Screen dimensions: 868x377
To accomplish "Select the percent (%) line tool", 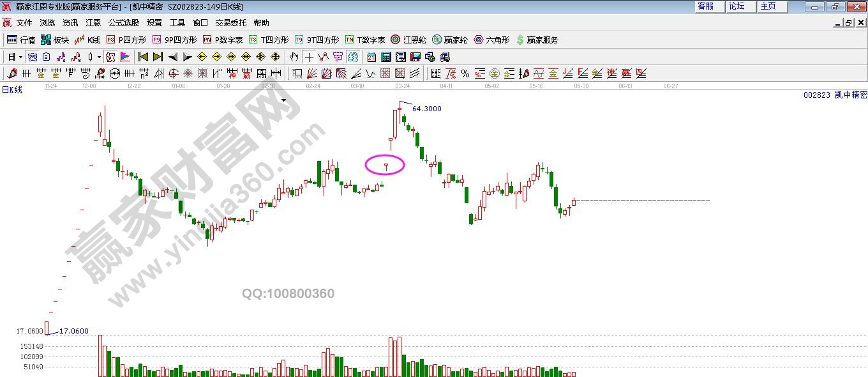I will click(x=465, y=73).
